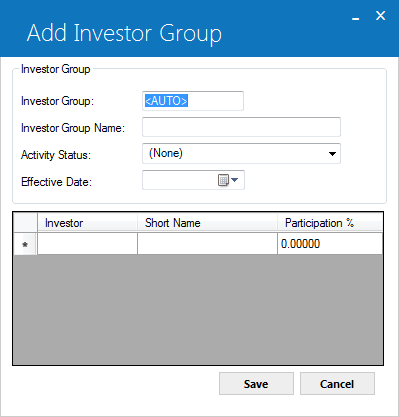Edit the 0.00000 participation cell
This screenshot has width=399, height=417.
(x=330, y=244)
